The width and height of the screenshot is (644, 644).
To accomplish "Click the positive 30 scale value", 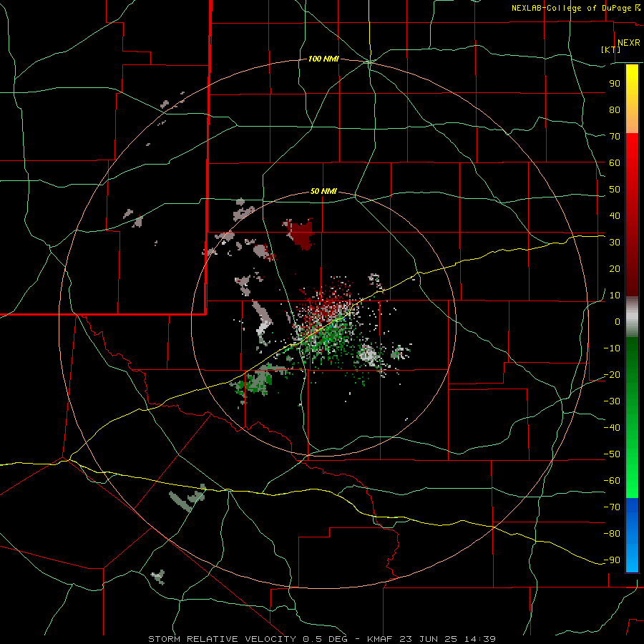I will tap(615, 243).
